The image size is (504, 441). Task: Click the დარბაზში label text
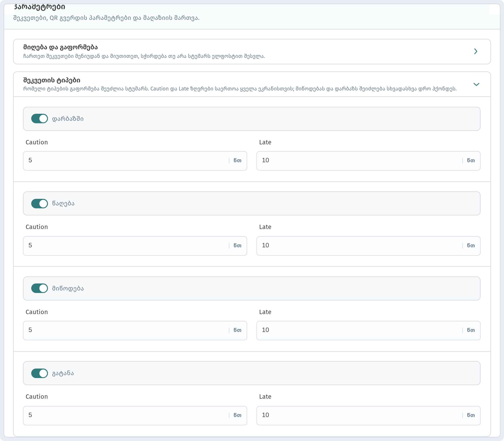[x=68, y=119]
